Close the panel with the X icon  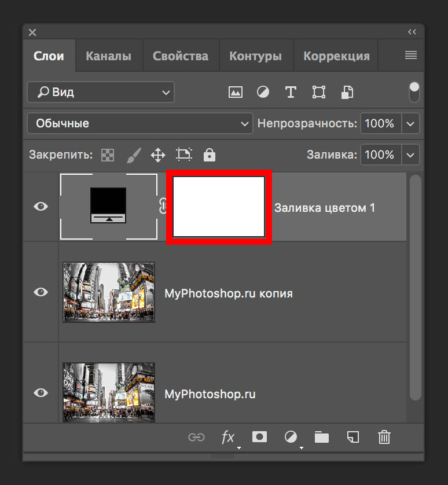coord(32,32)
